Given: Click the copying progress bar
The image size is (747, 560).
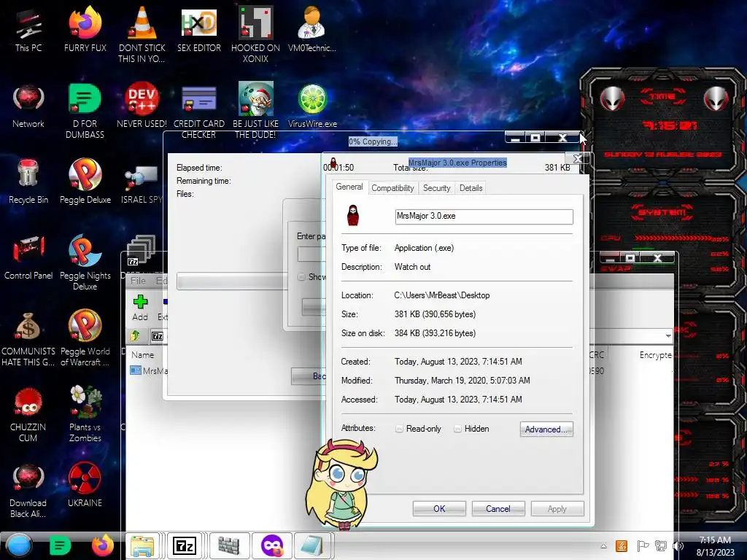Looking at the screenshot, I should [x=231, y=281].
